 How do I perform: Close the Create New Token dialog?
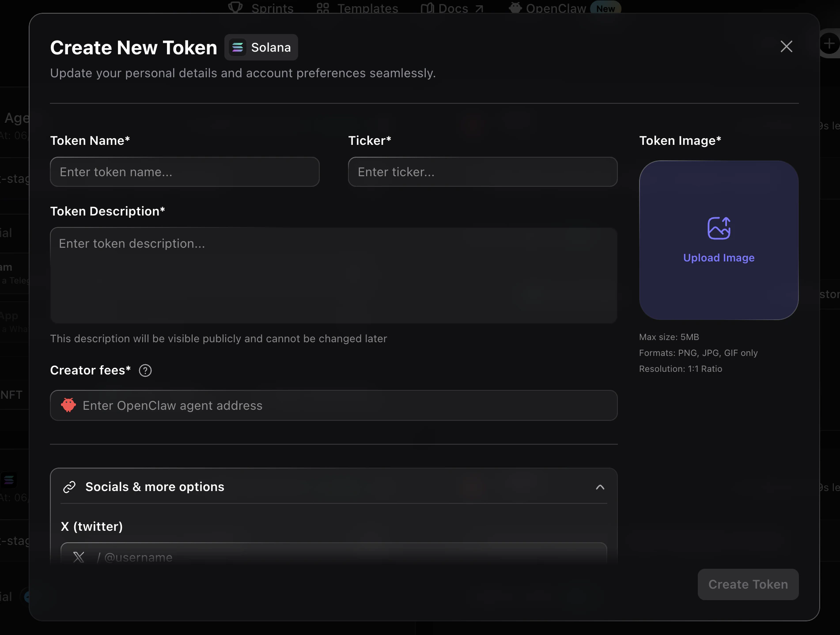tap(786, 46)
